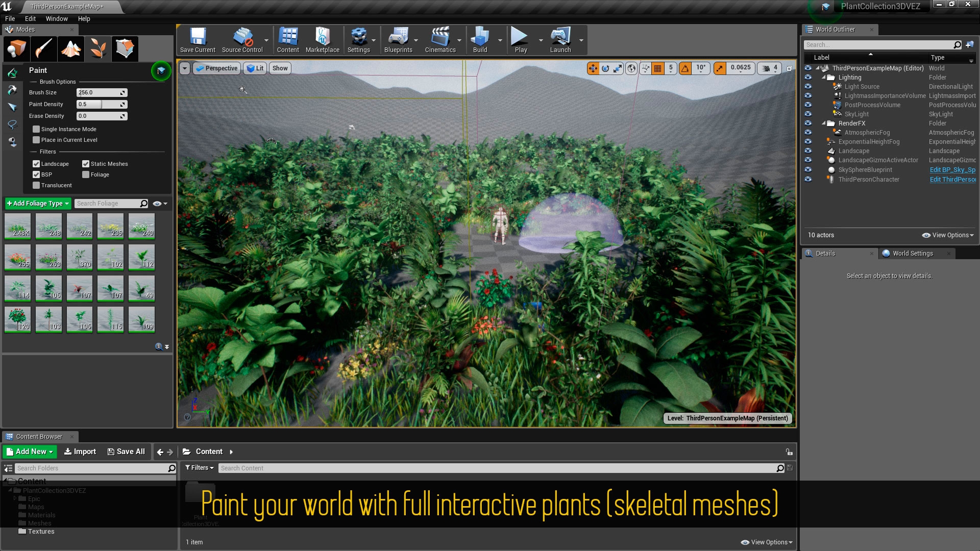This screenshot has height=551, width=980.
Task: Collapse the RenderFX folder in outliner
Action: (823, 123)
